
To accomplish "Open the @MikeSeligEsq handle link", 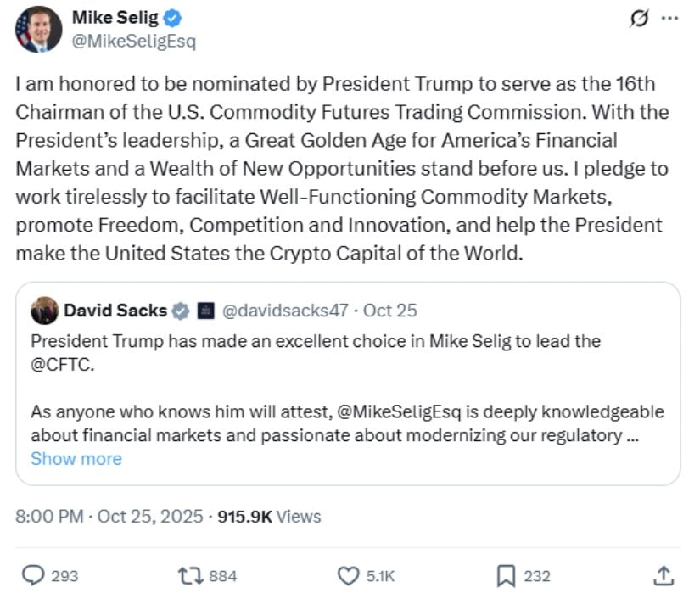I will [135, 41].
